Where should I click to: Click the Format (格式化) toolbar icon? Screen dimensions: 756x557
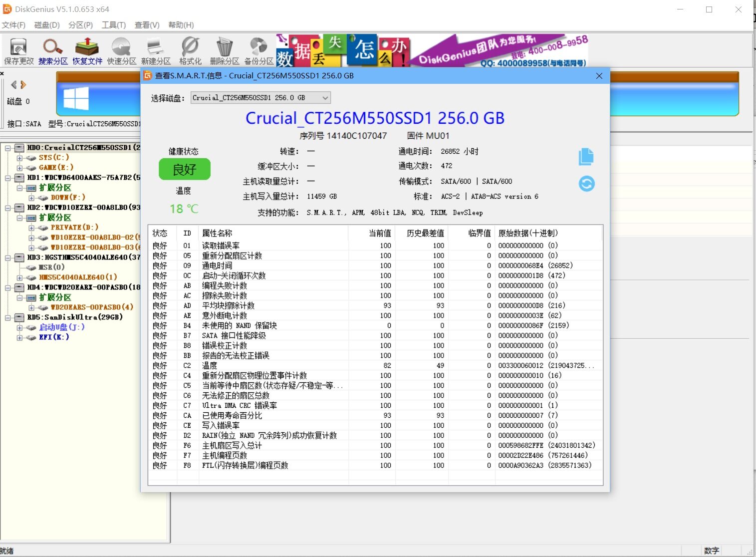(190, 50)
